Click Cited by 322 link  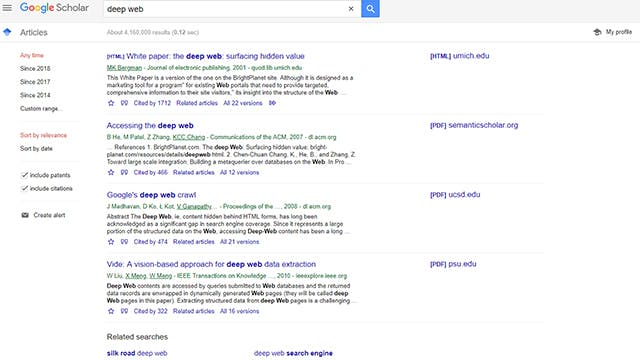click(151, 311)
